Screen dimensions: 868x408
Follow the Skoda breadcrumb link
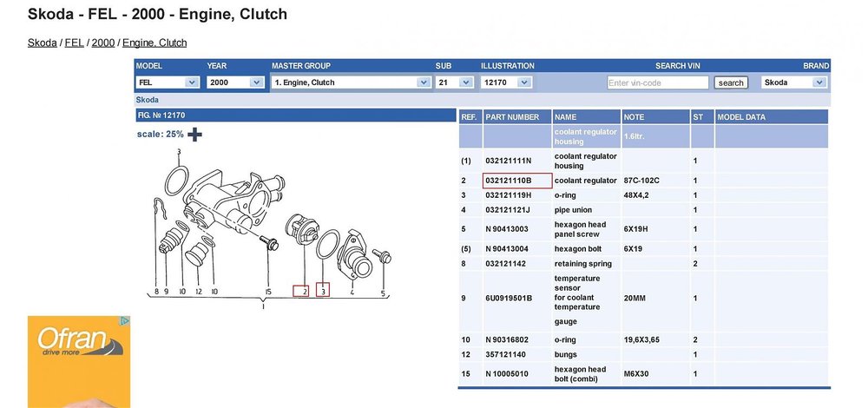(42, 43)
